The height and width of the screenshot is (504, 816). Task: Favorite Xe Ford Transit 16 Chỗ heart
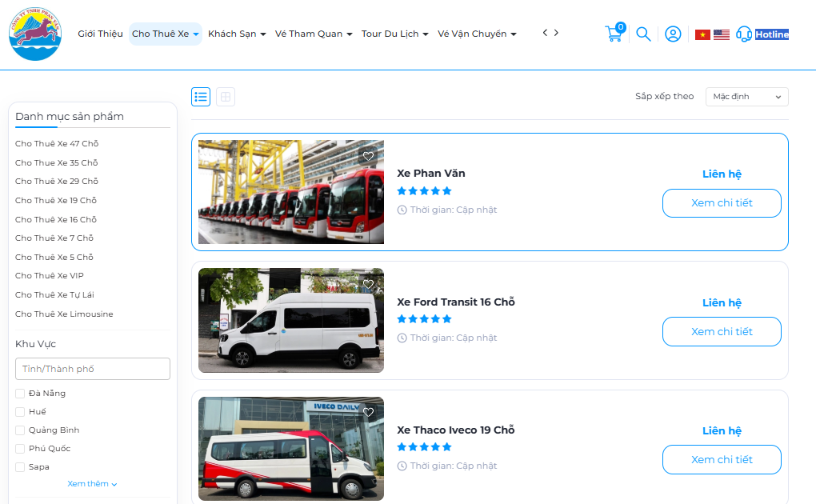coord(369,284)
